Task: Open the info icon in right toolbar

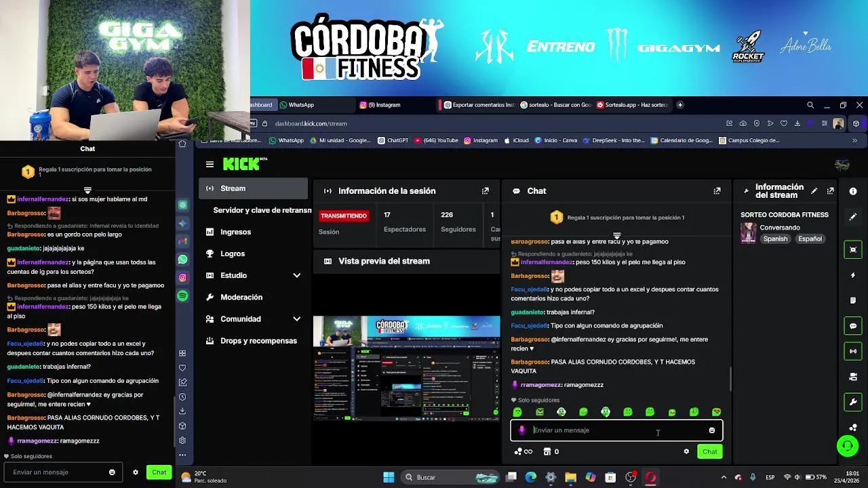Action: [853, 191]
